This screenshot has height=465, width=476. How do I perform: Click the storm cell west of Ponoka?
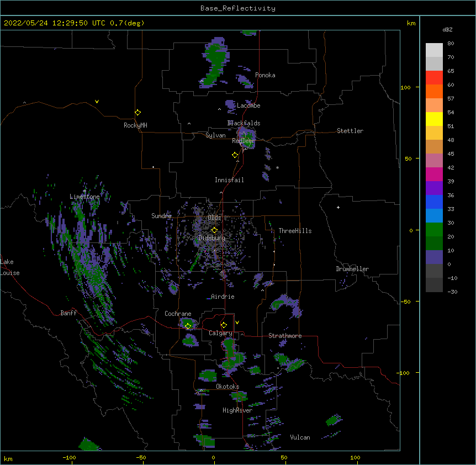(215, 62)
